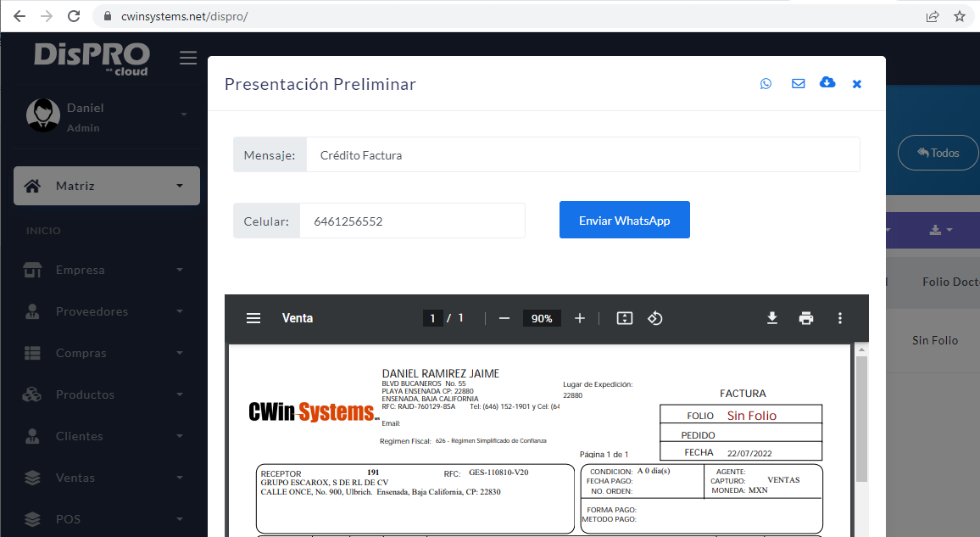The width and height of the screenshot is (980, 537).
Task: Collapse the DisPRO sidebar with hamburger toggle
Action: click(187, 58)
